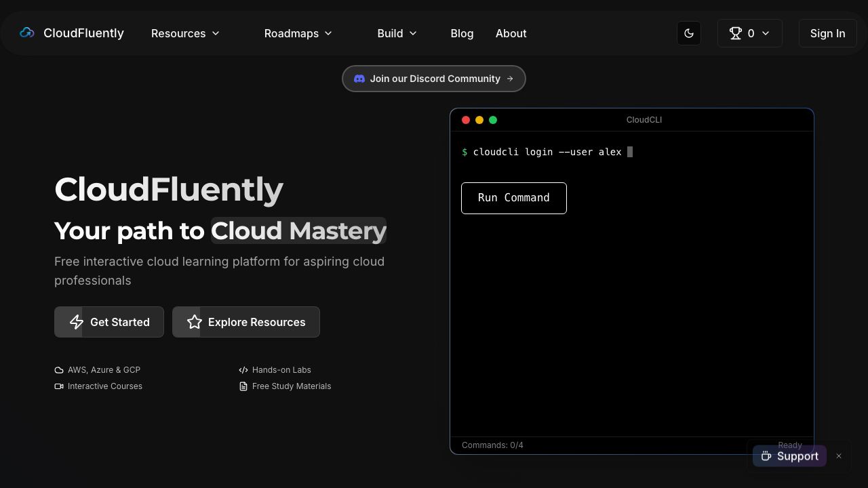This screenshot has width=868, height=488.
Task: Open the Build menu
Action: (x=397, y=33)
